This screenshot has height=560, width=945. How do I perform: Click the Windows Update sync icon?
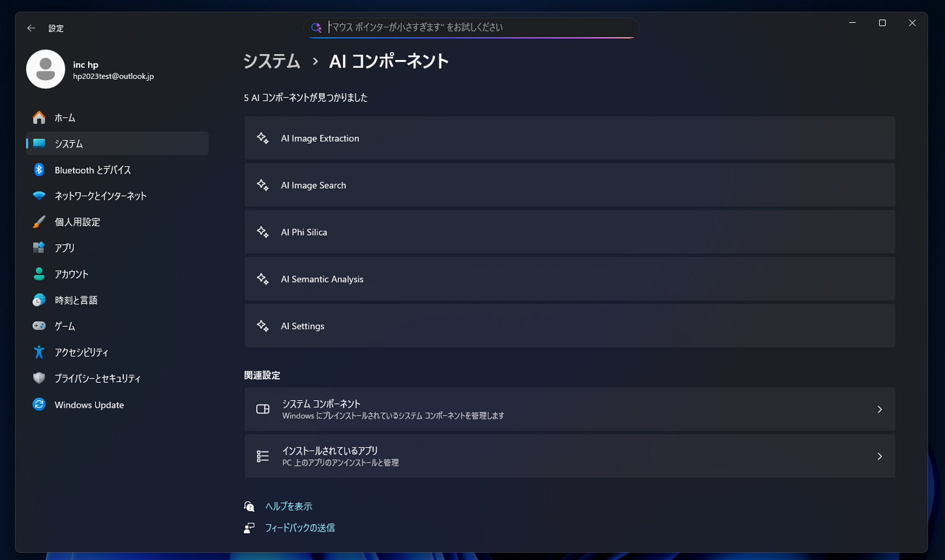point(39,404)
